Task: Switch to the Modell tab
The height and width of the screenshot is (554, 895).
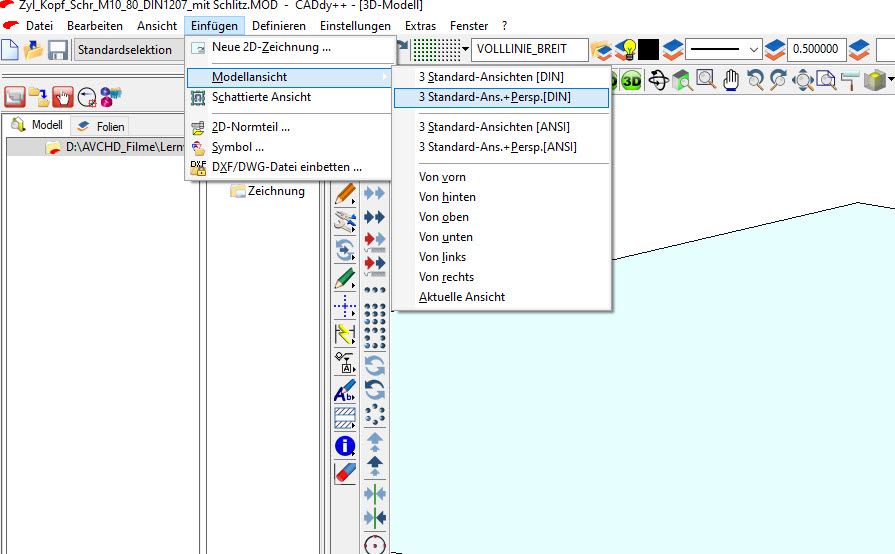Action: pos(37,125)
